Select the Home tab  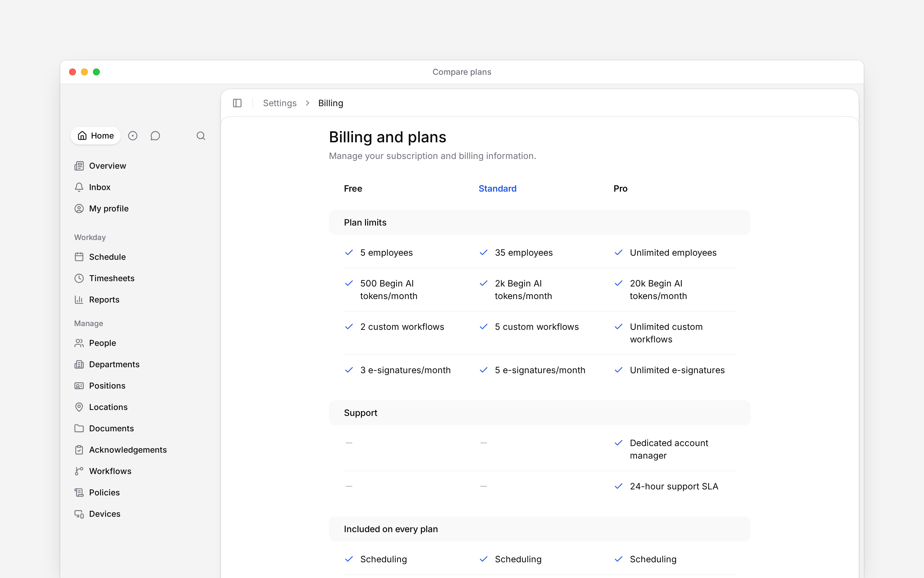[95, 136]
